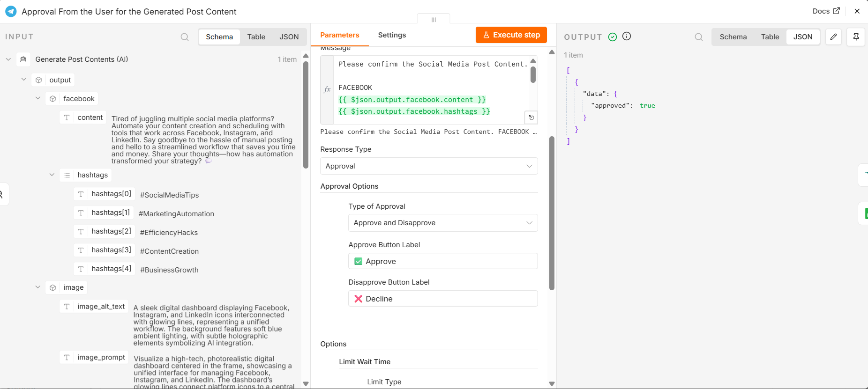
Task: Switch input view to JSON
Action: pyautogui.click(x=289, y=37)
